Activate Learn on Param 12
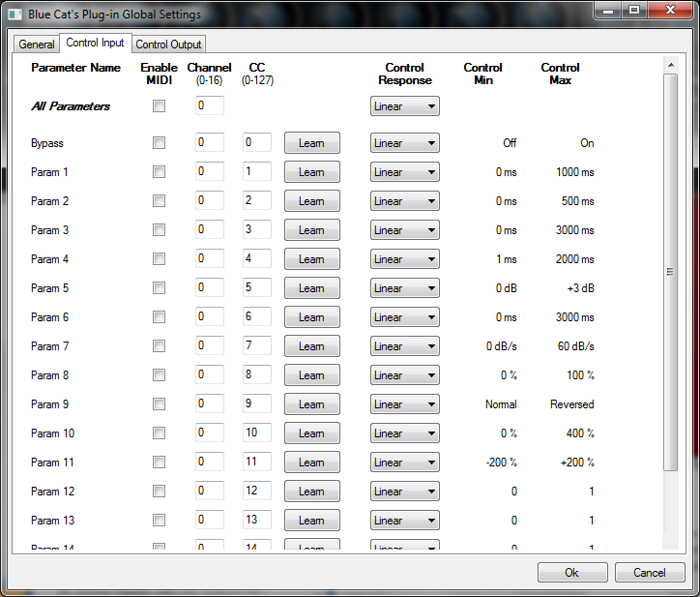The image size is (700, 597). tap(312, 492)
